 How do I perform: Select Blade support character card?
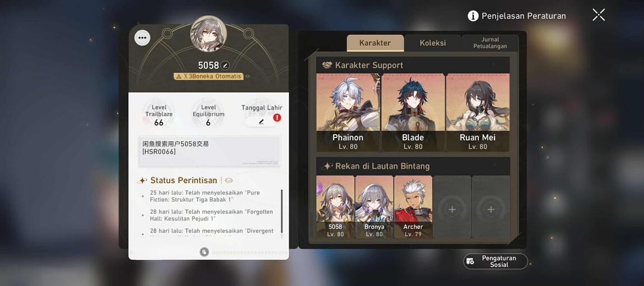point(413,113)
